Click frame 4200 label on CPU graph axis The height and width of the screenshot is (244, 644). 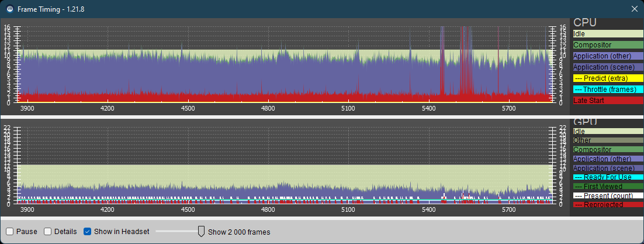(x=108, y=108)
